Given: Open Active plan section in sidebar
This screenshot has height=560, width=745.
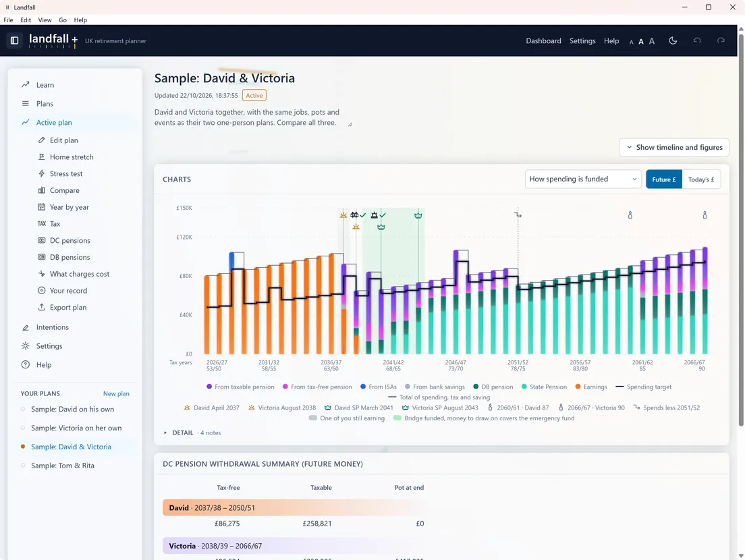Looking at the screenshot, I should 75,123.
